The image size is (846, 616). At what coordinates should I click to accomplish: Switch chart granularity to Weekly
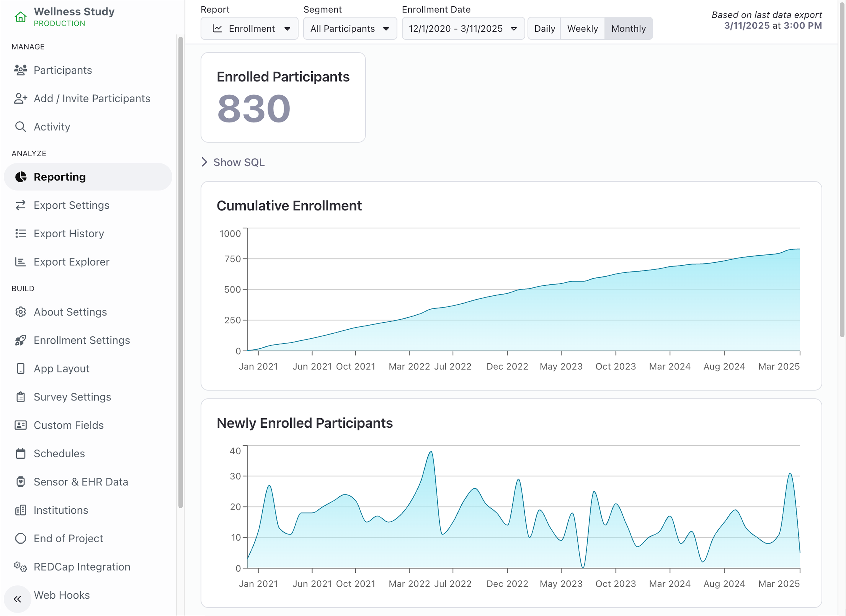click(x=582, y=29)
